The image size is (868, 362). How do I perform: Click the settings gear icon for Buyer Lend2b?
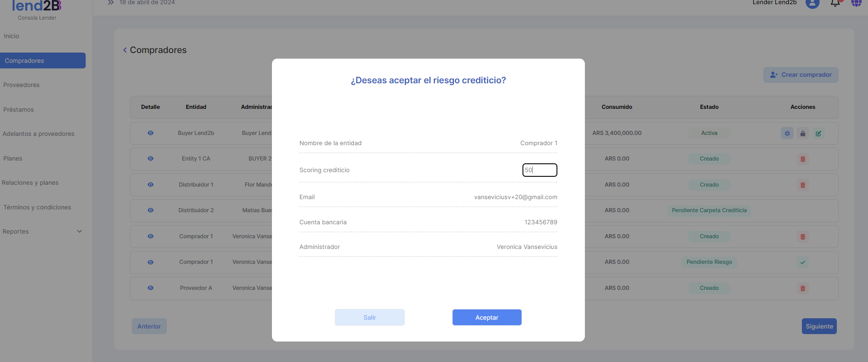(787, 134)
